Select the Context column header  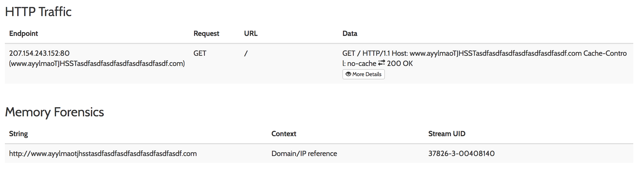pos(284,134)
